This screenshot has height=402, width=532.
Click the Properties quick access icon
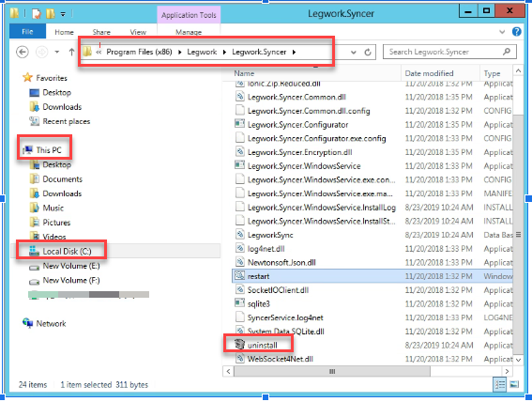(x=37, y=13)
